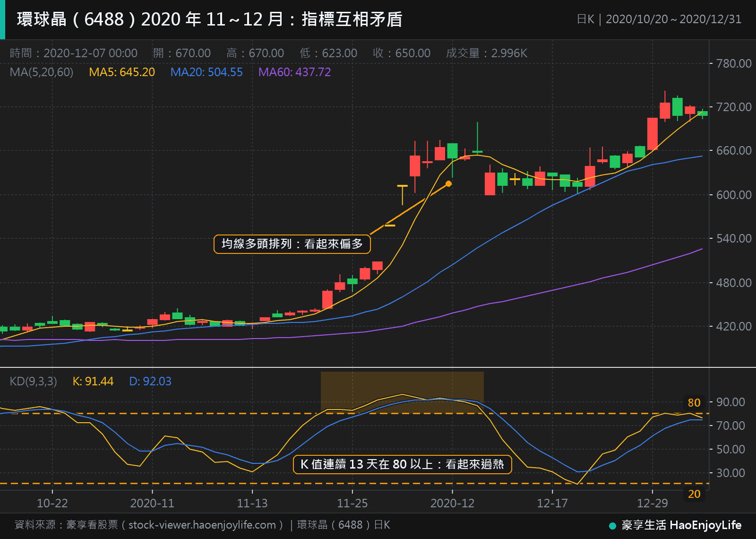Screen dimensions: 756x539
Task: Click the 420.00 price axis label
Action: (734, 326)
